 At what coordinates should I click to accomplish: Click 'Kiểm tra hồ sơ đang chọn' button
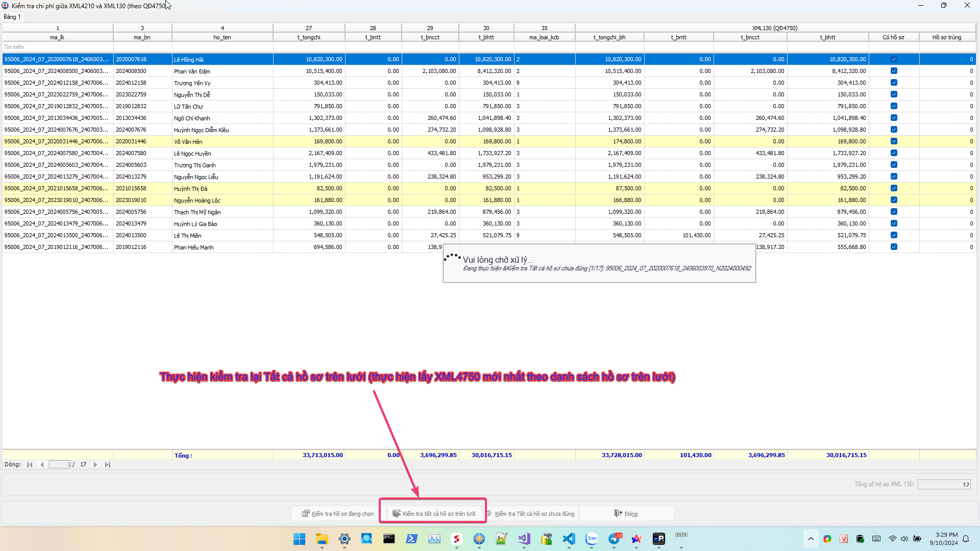tap(338, 514)
